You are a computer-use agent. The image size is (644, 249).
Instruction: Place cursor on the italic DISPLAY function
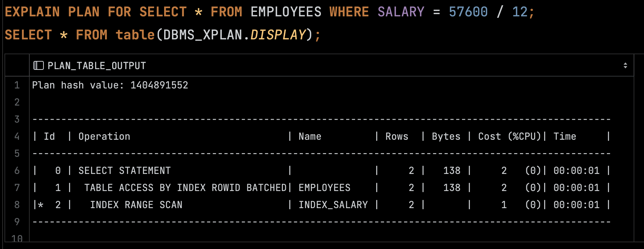(278, 35)
